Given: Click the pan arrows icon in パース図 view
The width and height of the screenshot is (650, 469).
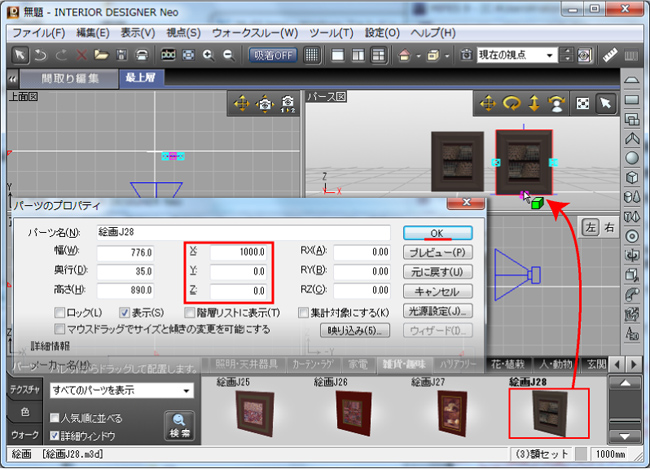Looking at the screenshot, I should pos(487,103).
